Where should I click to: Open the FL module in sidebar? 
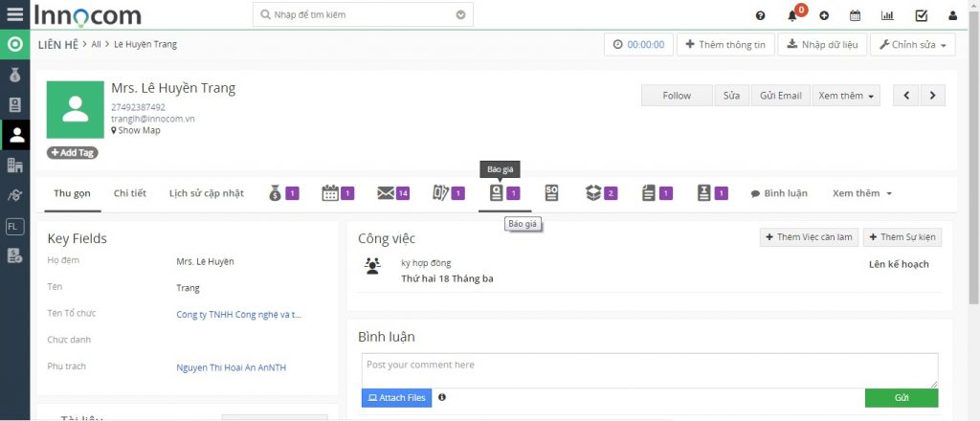click(x=14, y=226)
